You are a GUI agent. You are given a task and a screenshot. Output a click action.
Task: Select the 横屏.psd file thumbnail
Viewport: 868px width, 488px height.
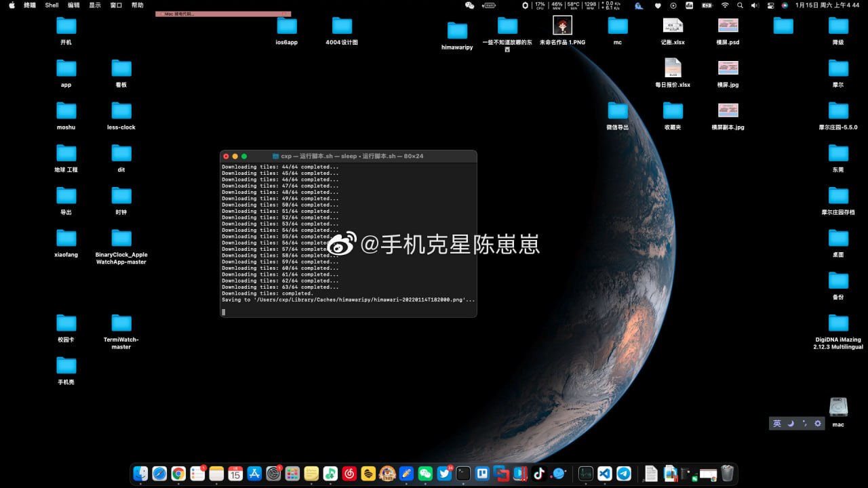click(x=728, y=26)
